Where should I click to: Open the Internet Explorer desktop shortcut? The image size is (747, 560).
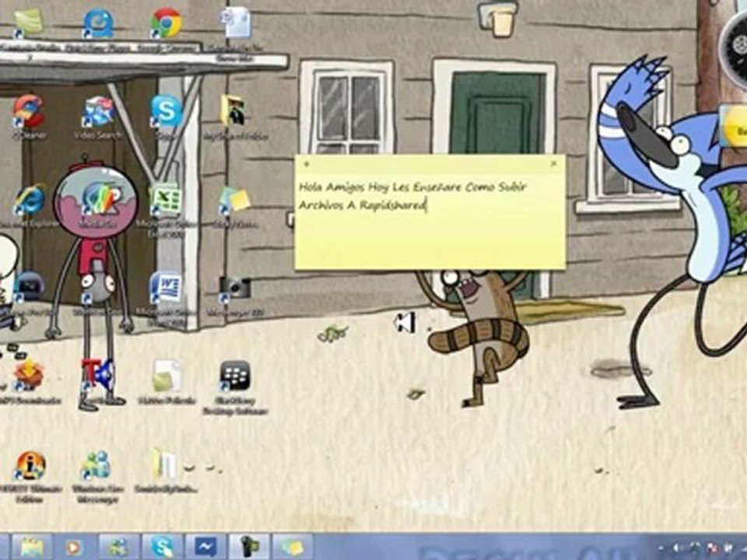(x=30, y=200)
